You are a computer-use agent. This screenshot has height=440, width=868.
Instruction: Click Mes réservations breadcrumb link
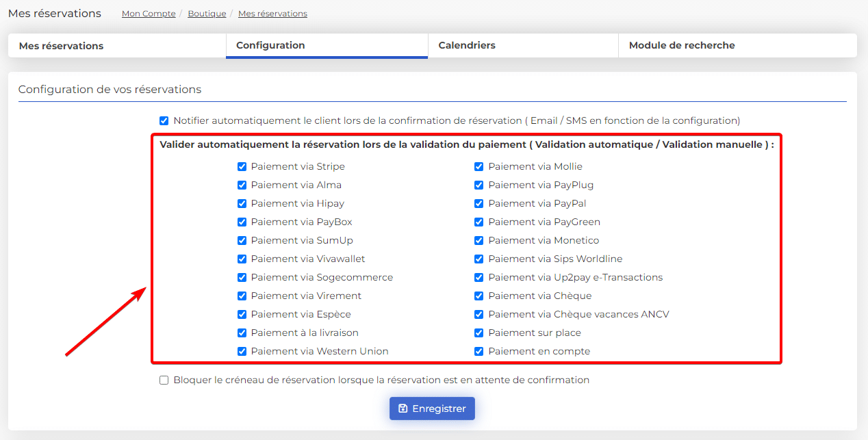272,14
